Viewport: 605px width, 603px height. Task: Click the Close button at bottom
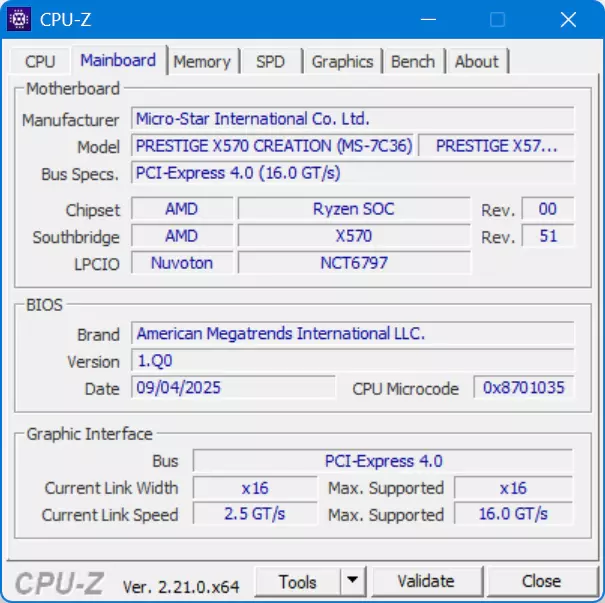[x=541, y=581]
